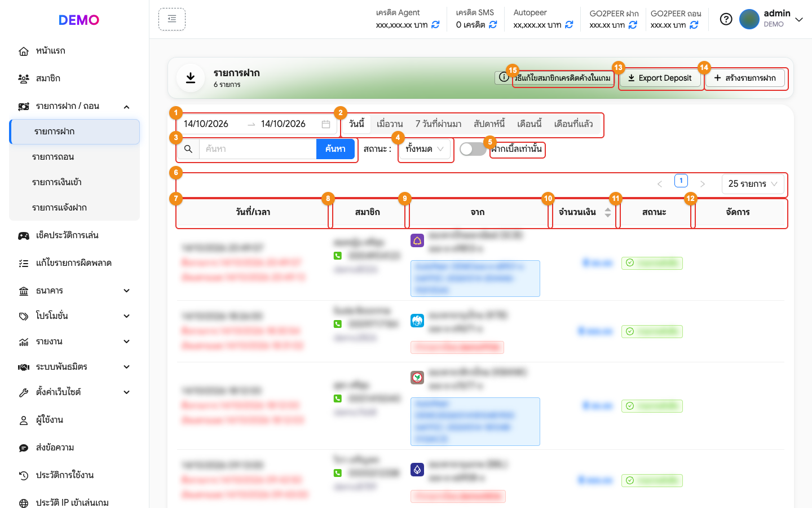This screenshot has width=812, height=508.
Task: Select the เดือนนี้ filter tab
Action: (x=529, y=124)
